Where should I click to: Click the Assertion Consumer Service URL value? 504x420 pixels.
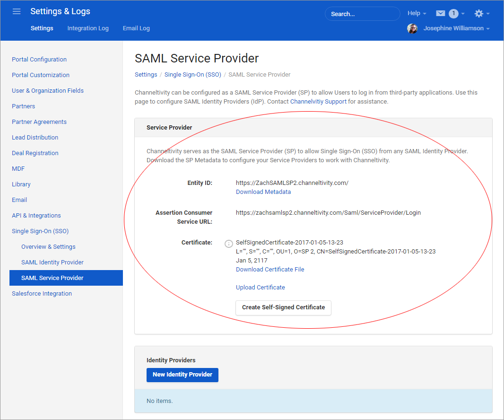pos(328,213)
